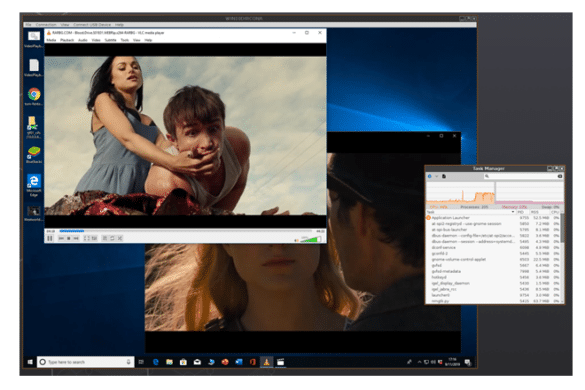Click the taskbar clock
This screenshot has height=390, width=585.
452,362
